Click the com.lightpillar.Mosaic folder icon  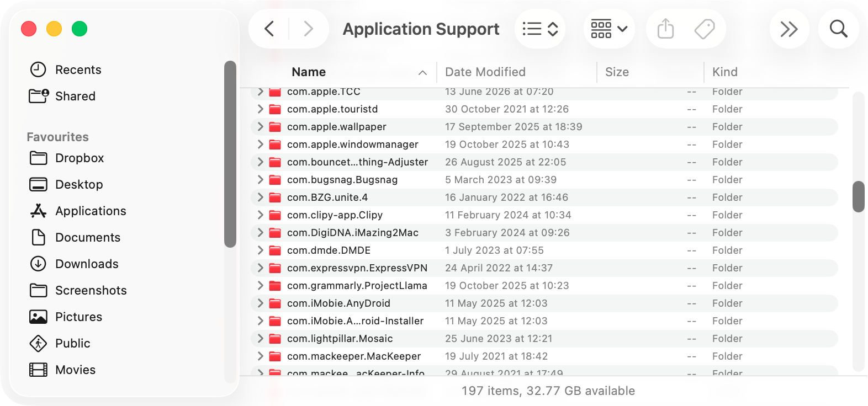[275, 339]
